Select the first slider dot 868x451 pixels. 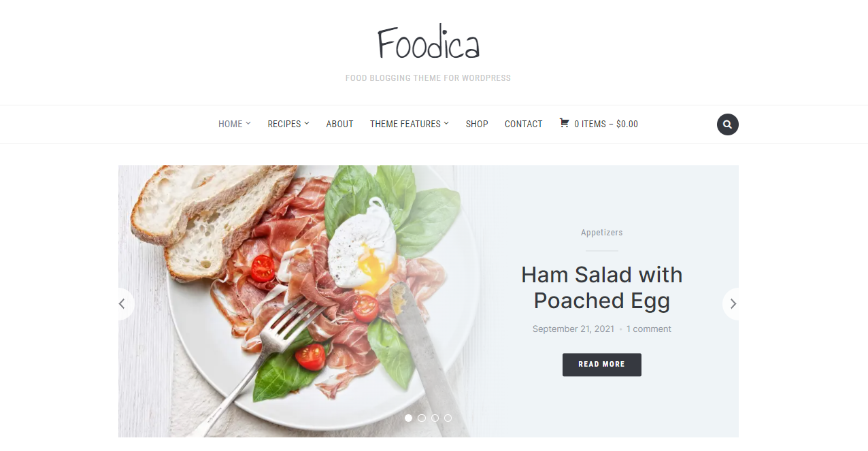408,418
